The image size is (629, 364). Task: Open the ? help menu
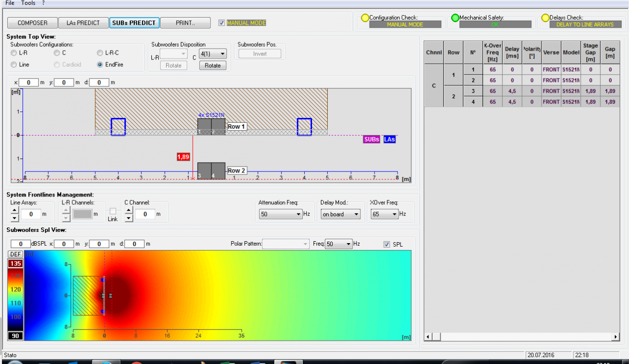pos(43,3)
